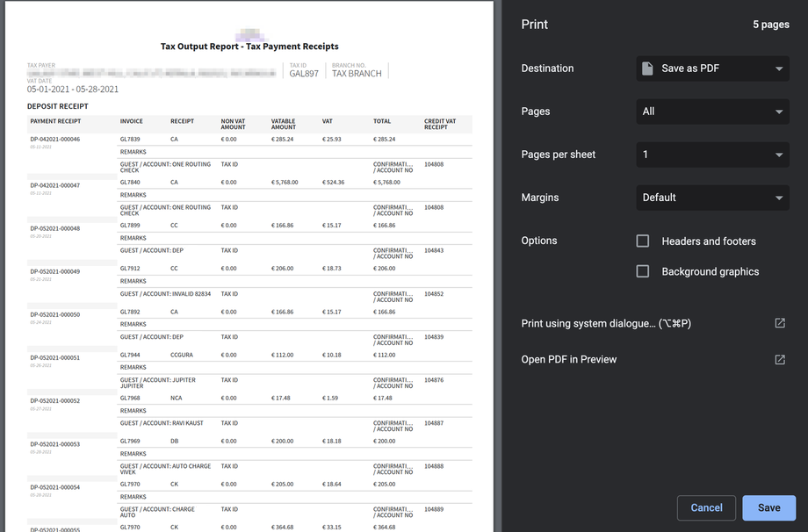Open the Pages per sheet dropdown
The height and width of the screenshot is (532, 808).
coord(712,155)
